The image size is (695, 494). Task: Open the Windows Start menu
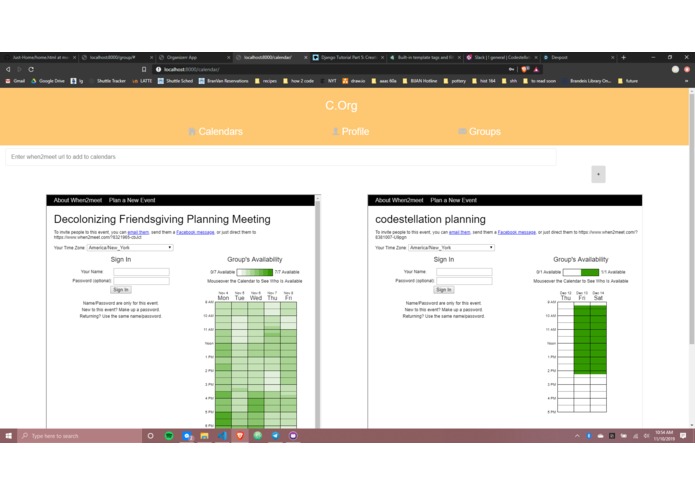tap(8, 436)
